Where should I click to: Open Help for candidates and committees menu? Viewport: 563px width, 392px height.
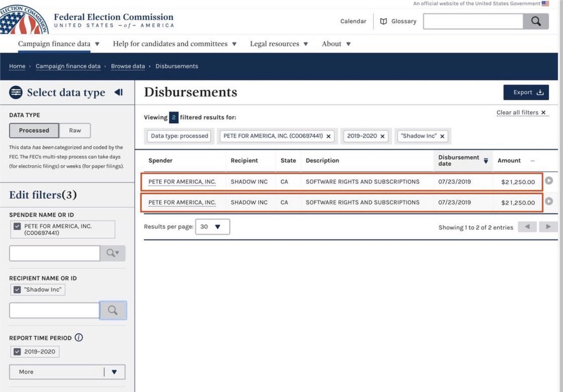(x=175, y=44)
